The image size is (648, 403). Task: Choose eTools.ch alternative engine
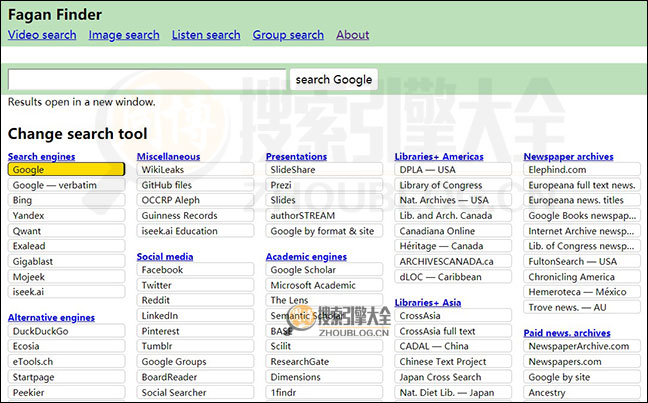66,361
